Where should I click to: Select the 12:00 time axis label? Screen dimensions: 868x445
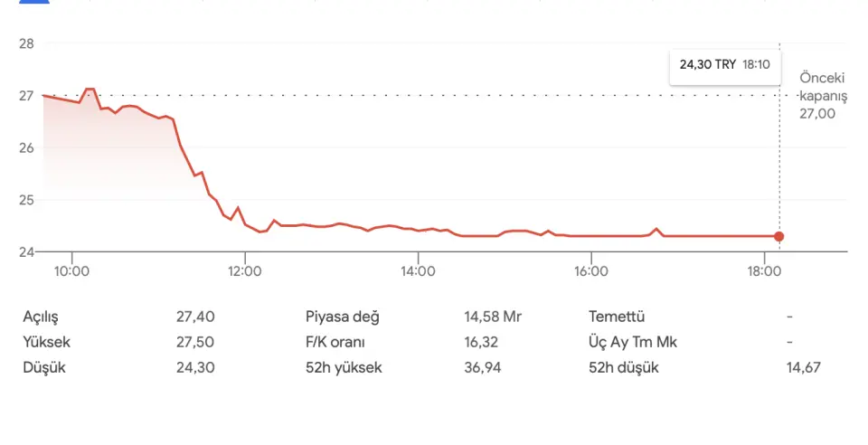(x=244, y=270)
